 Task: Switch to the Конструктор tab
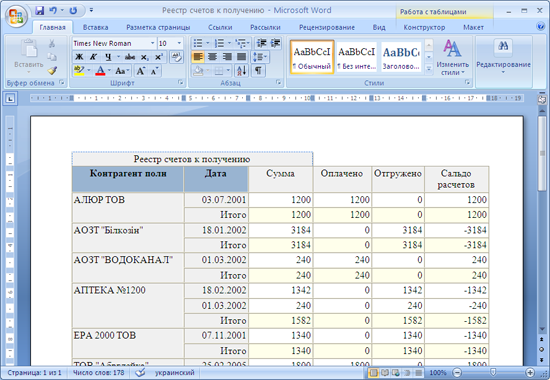pyautogui.click(x=424, y=27)
